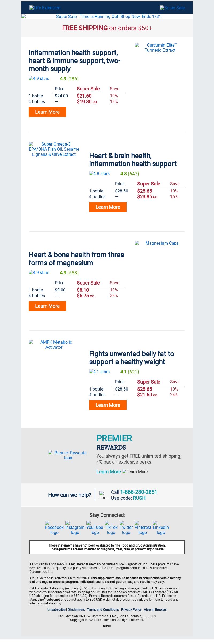Visit the YouTube logo link
This screenshot has height=644, width=214.
tap(95, 528)
